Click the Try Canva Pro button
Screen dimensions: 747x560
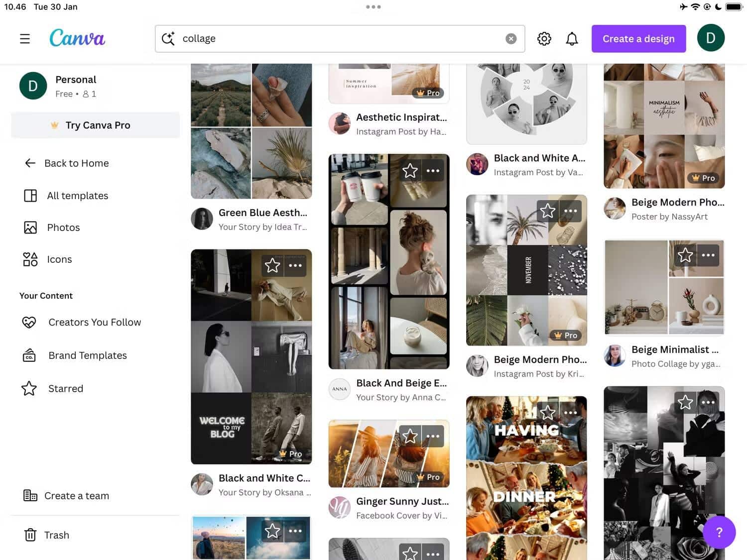click(x=96, y=125)
